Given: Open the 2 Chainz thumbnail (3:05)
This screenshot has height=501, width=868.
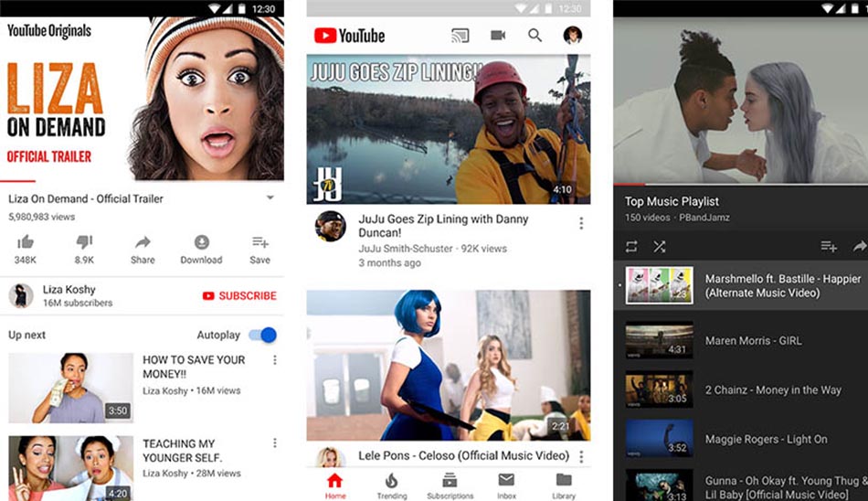Looking at the screenshot, I should click(x=660, y=389).
